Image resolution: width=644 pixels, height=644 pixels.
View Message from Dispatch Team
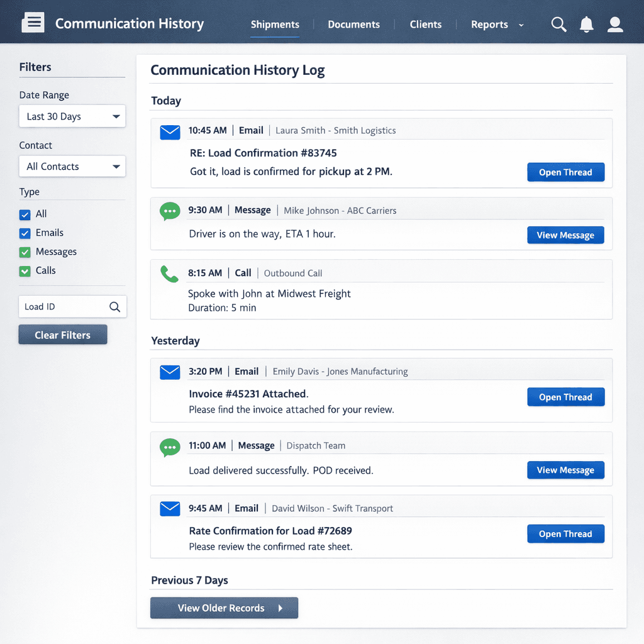click(x=565, y=470)
